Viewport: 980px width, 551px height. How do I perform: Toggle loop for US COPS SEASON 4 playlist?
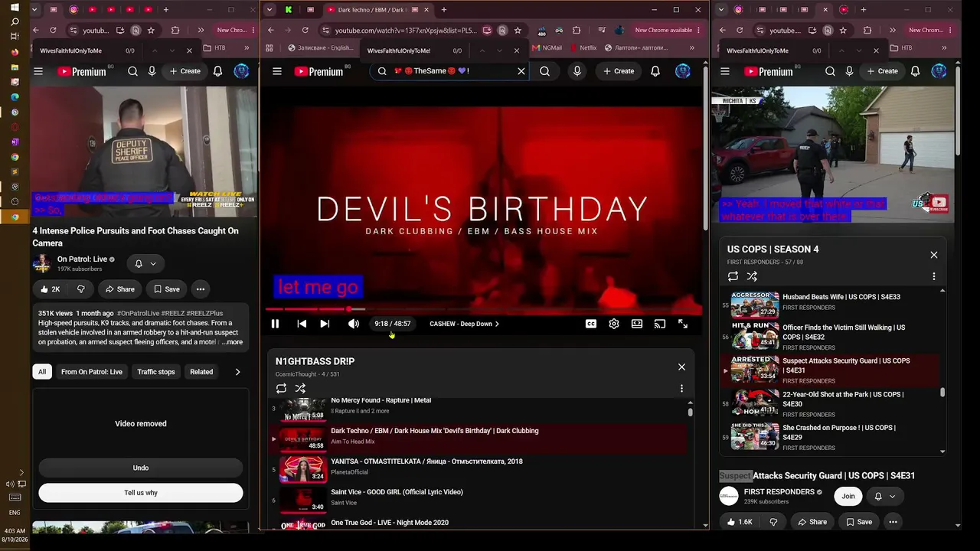(733, 276)
